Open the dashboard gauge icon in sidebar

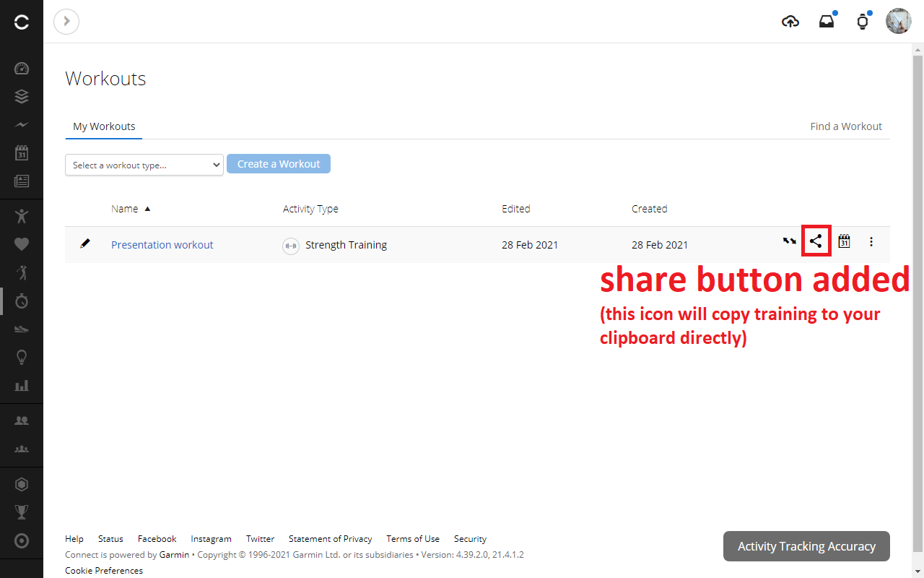click(22, 69)
